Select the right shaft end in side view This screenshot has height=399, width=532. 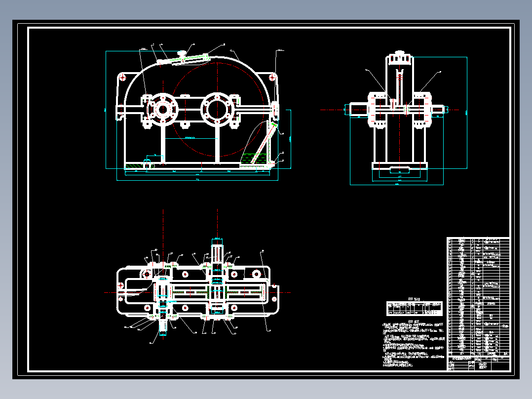438,110
